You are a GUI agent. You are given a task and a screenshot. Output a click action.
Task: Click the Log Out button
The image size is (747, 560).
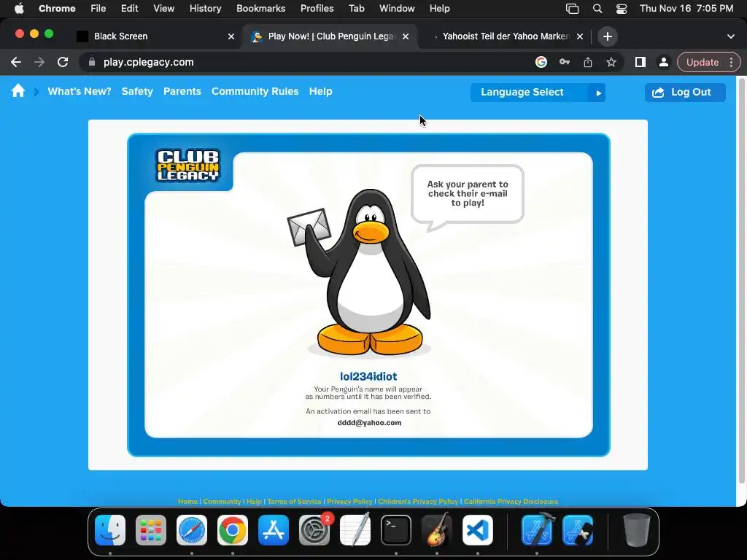pos(685,93)
